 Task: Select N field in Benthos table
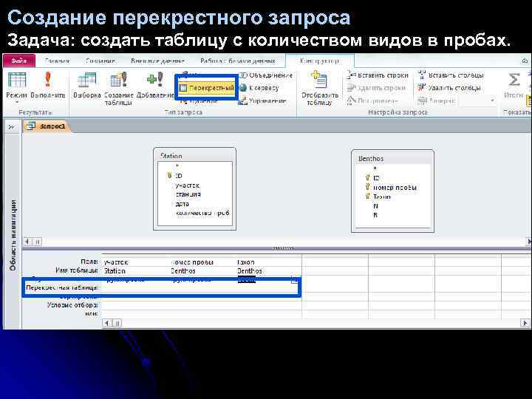point(375,206)
